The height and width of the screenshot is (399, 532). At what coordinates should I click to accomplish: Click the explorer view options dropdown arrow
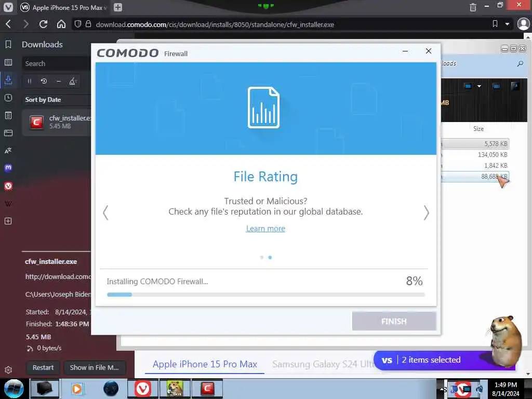tap(479, 86)
